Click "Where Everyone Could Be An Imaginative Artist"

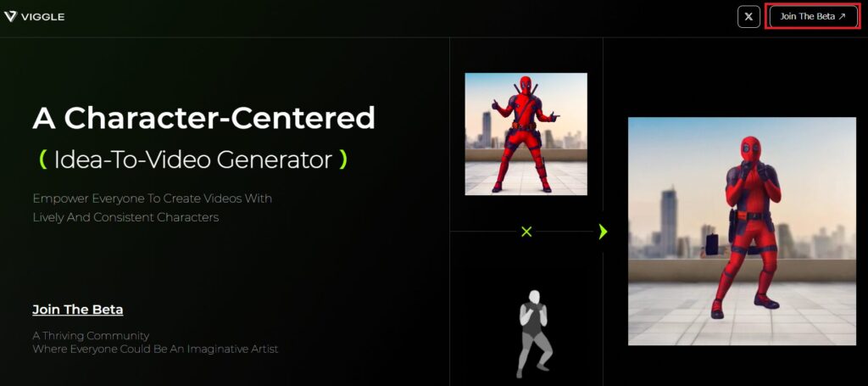coord(156,350)
